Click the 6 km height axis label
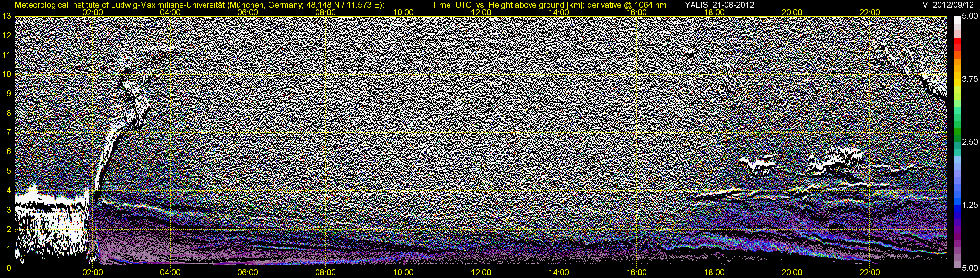This screenshot has width=980, height=278. (x=9, y=152)
